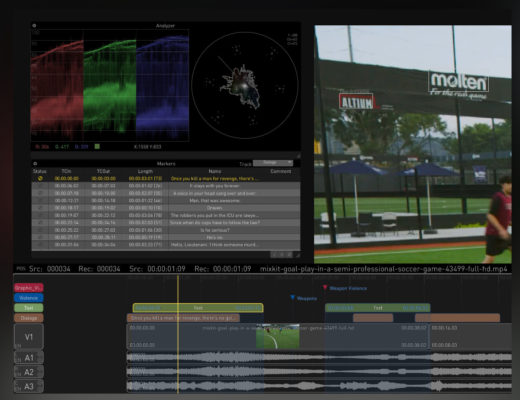The image size is (520, 400).
Task: Select the green Text track label
Action: coord(29,308)
